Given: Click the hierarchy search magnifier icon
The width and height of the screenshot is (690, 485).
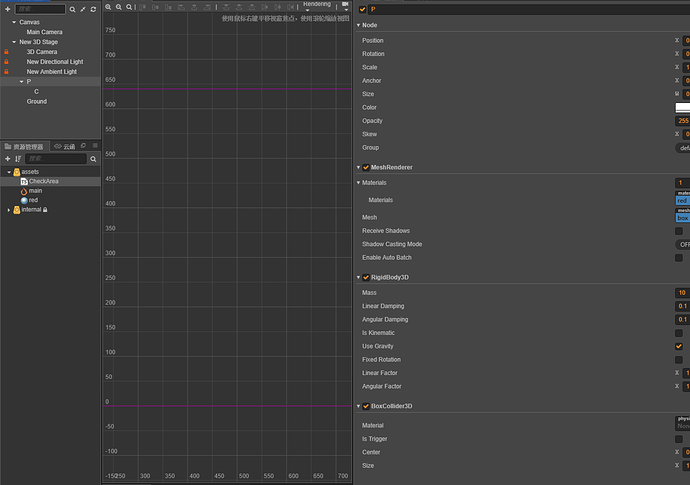Looking at the screenshot, I should [x=73, y=9].
